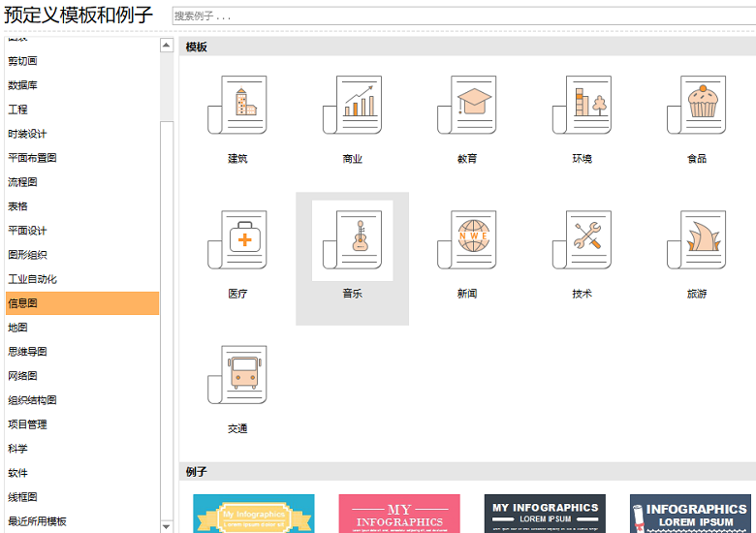Viewport: 756px width, 533px height.
Task: Switch to 思维导图 category
Action: tap(28, 352)
